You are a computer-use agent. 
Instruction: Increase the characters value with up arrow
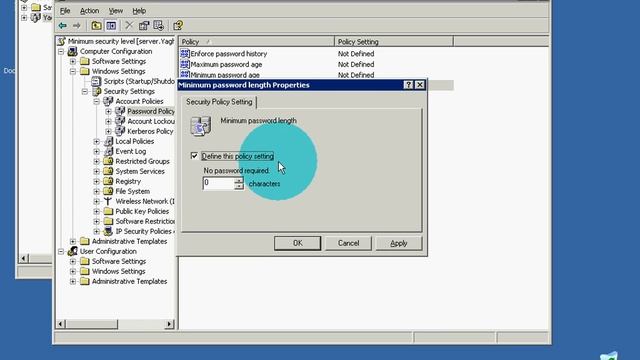[x=239, y=180]
